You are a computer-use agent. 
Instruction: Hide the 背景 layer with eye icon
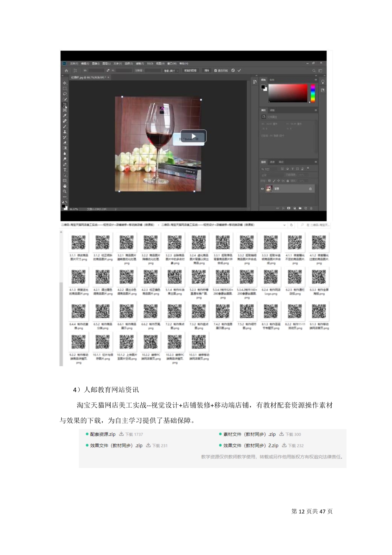[262, 189]
